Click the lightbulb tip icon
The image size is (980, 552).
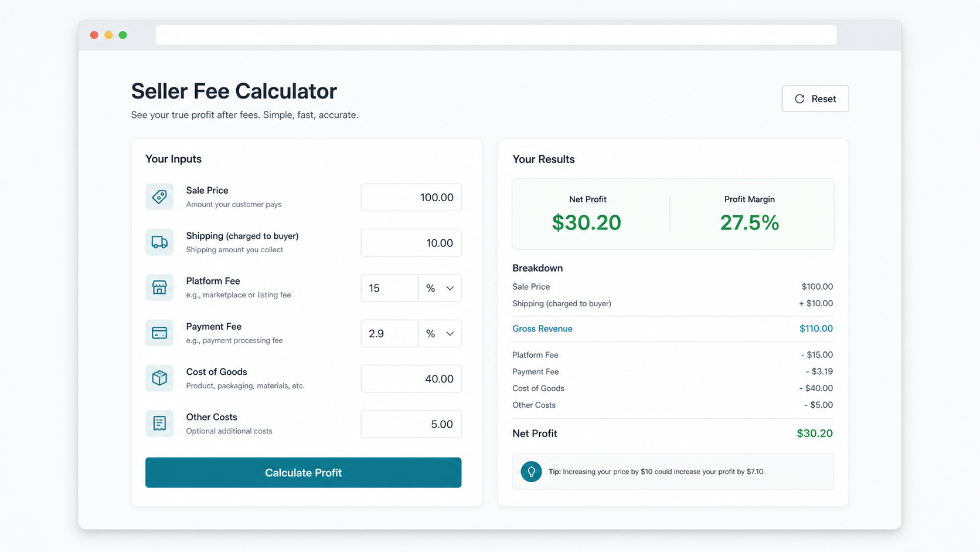point(531,471)
